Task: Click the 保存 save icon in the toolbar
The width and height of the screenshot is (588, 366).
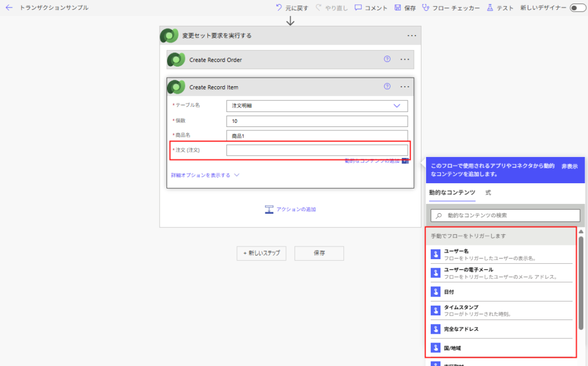Action: coord(398,8)
